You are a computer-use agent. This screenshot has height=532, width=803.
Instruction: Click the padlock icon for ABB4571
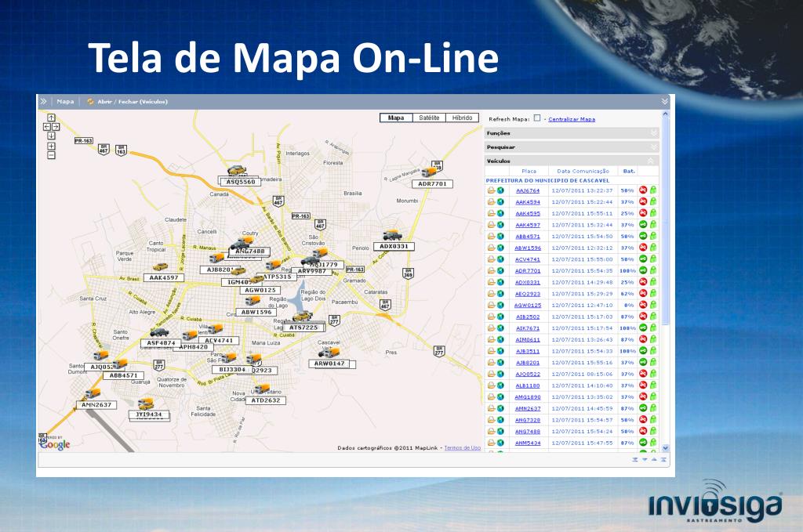[x=653, y=236]
